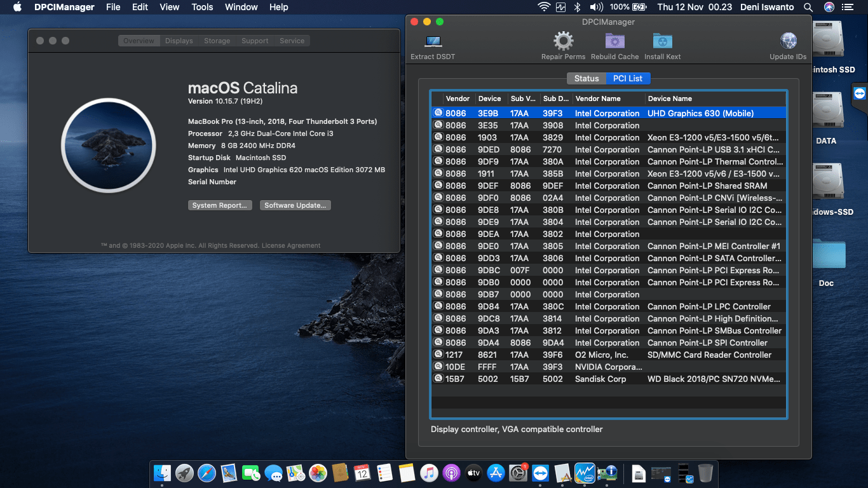Screen dimensions: 868x488
Task: Open Notes from the Dock
Action: [x=407, y=473]
